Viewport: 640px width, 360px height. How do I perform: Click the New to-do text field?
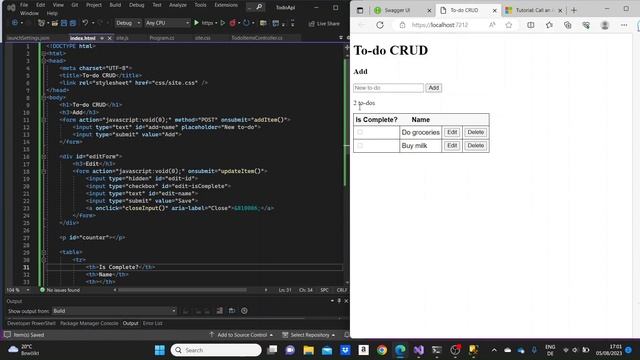(388, 88)
